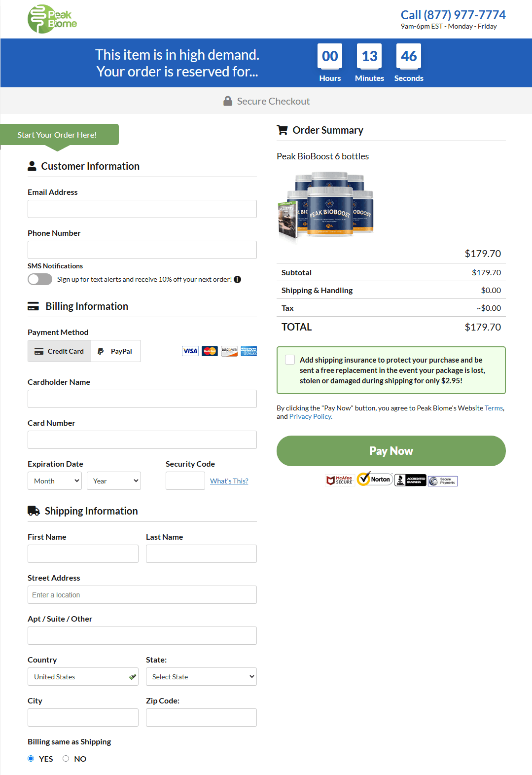Open the Month expiration dropdown
This screenshot has height=775, width=532.
(54, 480)
